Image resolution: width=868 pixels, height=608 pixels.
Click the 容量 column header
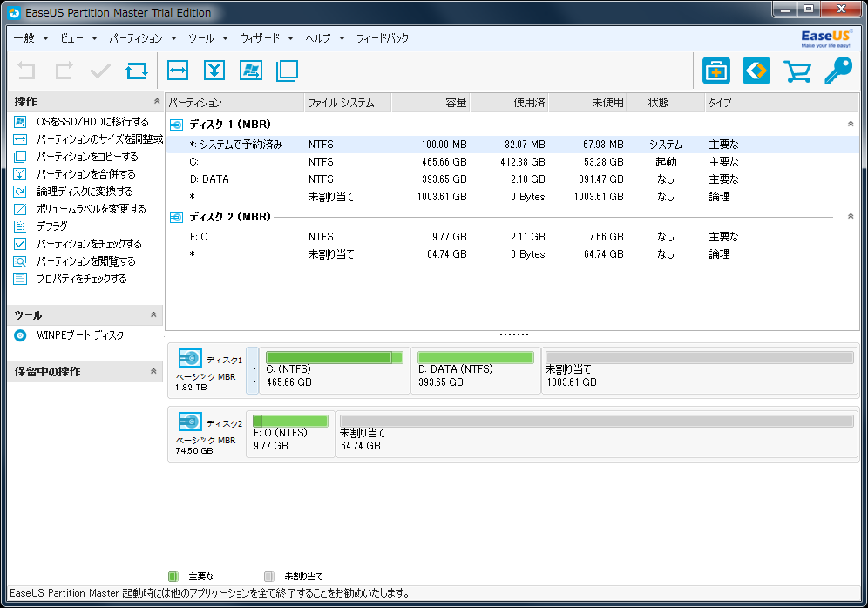click(431, 103)
